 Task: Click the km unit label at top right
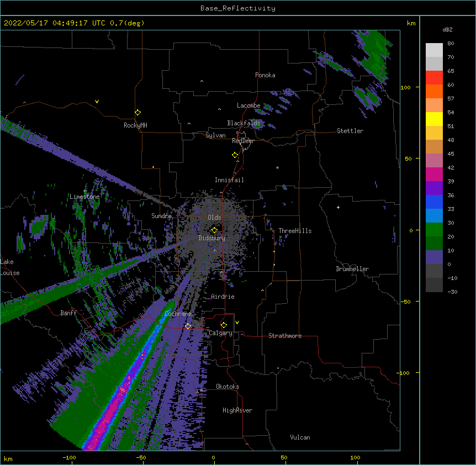point(411,23)
